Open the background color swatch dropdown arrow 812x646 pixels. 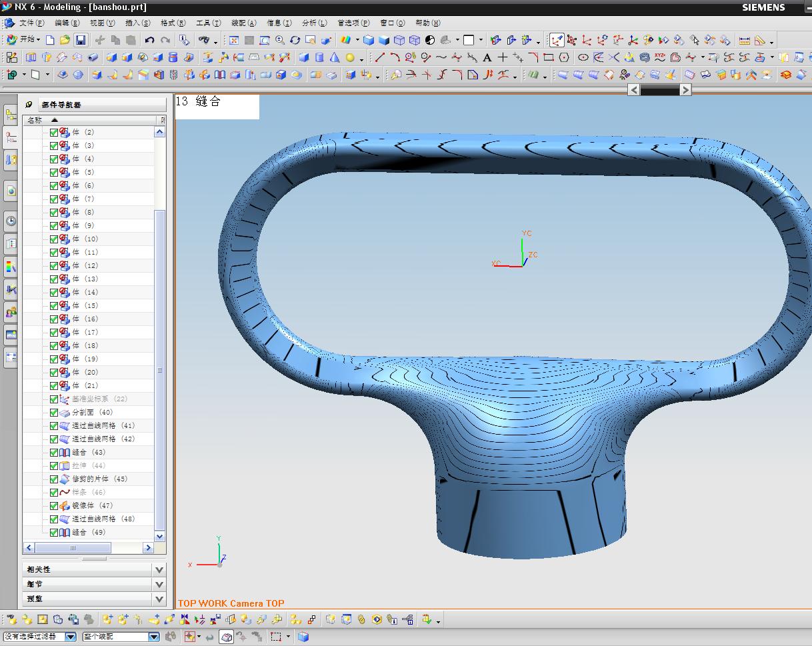click(x=480, y=40)
